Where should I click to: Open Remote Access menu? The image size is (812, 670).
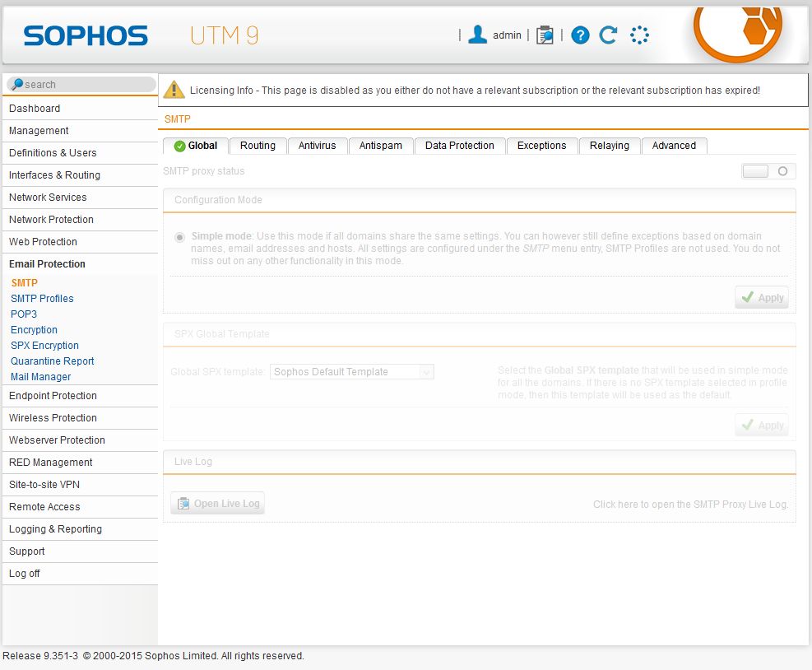80,507
